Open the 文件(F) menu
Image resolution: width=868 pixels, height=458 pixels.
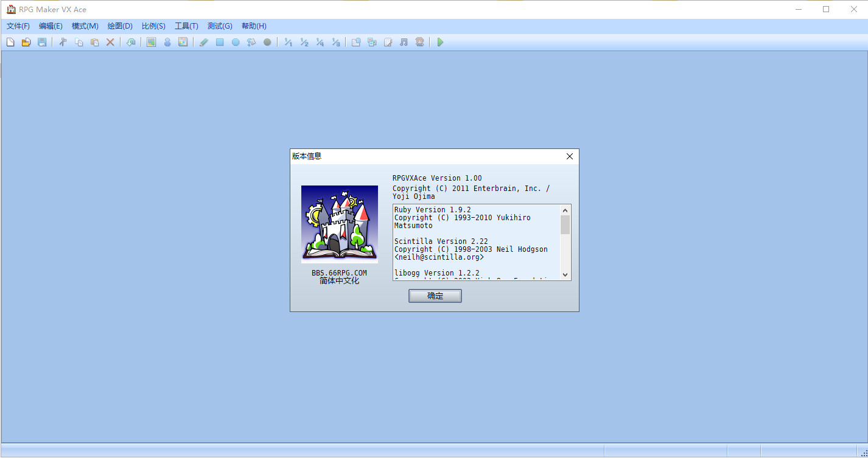click(18, 26)
